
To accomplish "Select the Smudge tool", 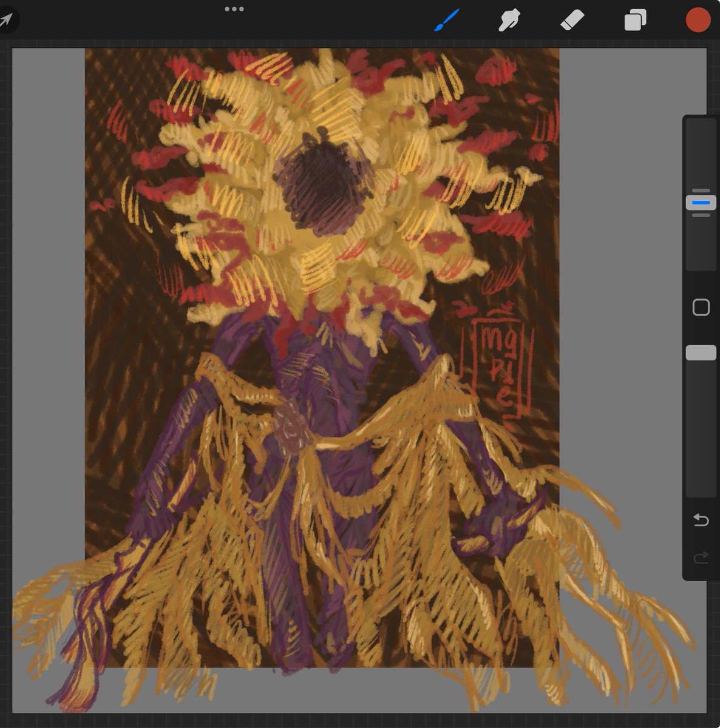I will pyautogui.click(x=509, y=20).
